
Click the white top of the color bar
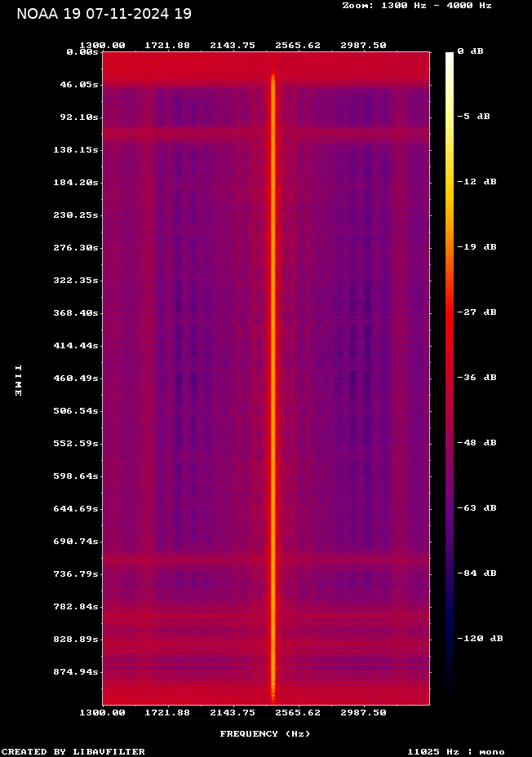coord(449,55)
